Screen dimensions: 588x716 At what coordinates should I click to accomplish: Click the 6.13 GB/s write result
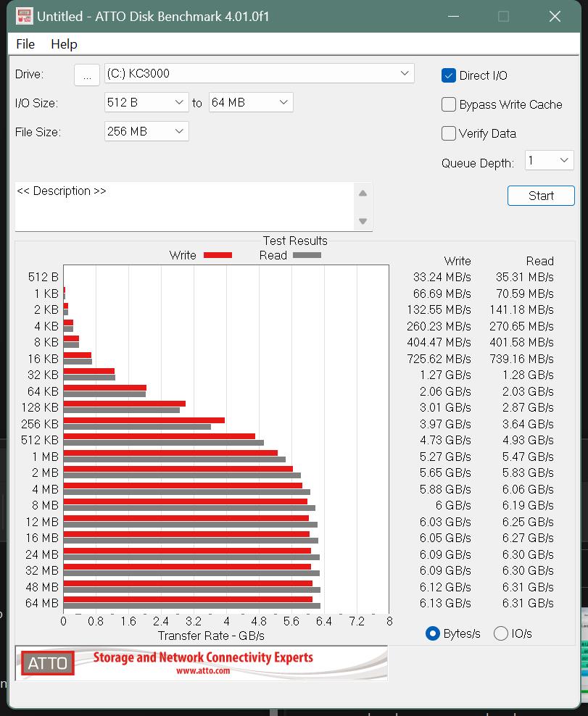[x=445, y=603]
